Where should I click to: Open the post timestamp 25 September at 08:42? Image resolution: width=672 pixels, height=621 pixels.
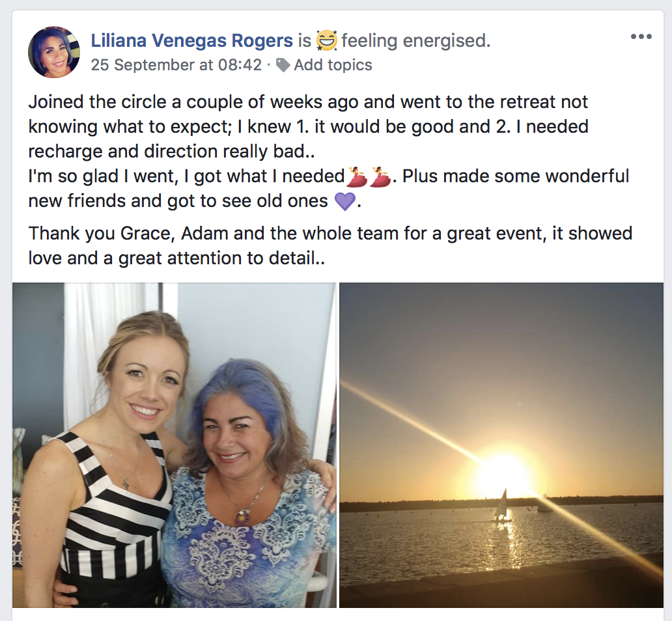(x=176, y=64)
